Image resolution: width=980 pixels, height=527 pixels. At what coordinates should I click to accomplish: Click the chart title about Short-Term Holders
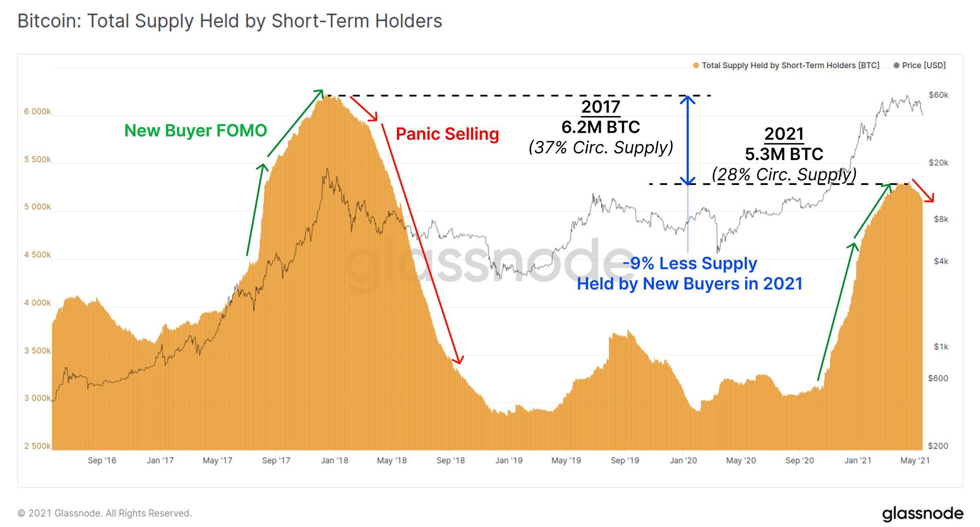(x=229, y=21)
